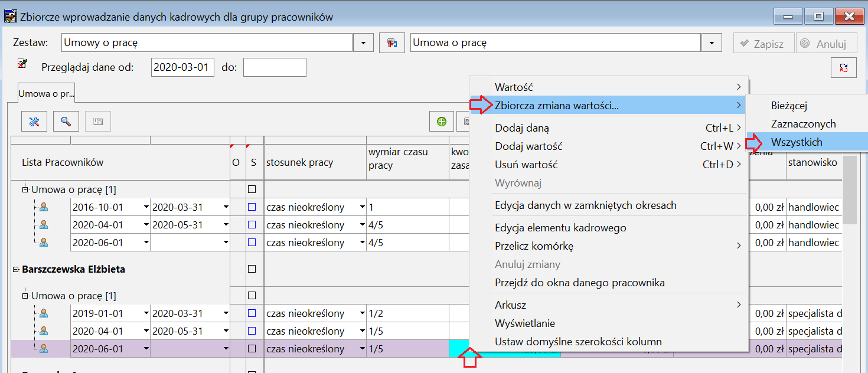
Task: Click the greyed-out numbering button beside the magnifier
Action: pyautogui.click(x=98, y=122)
